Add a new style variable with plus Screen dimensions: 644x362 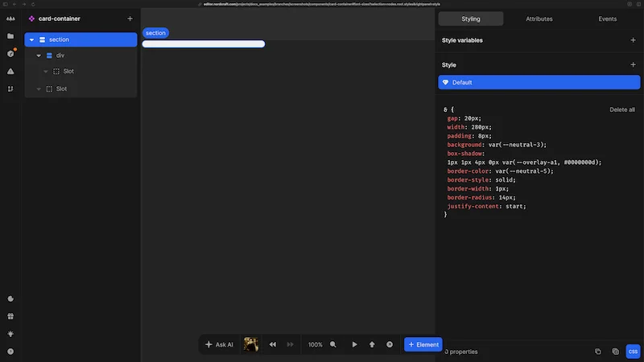(633, 40)
